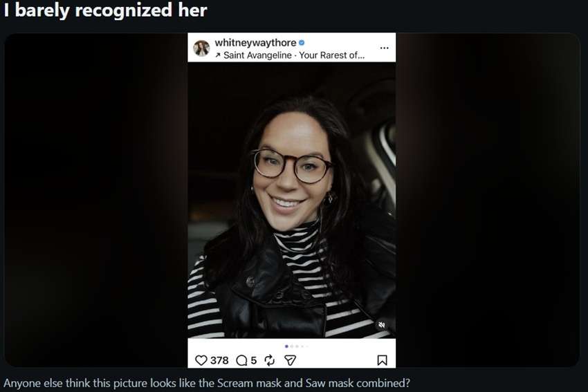Share post using the paper plane icon
Image resolution: width=588 pixels, height=392 pixels.
(290, 360)
